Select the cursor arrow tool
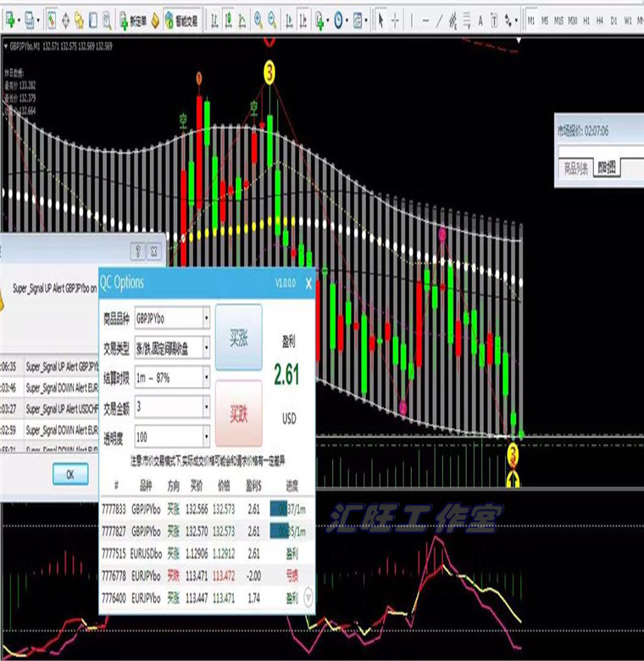Image resolution: width=644 pixels, height=661 pixels. pos(380,19)
